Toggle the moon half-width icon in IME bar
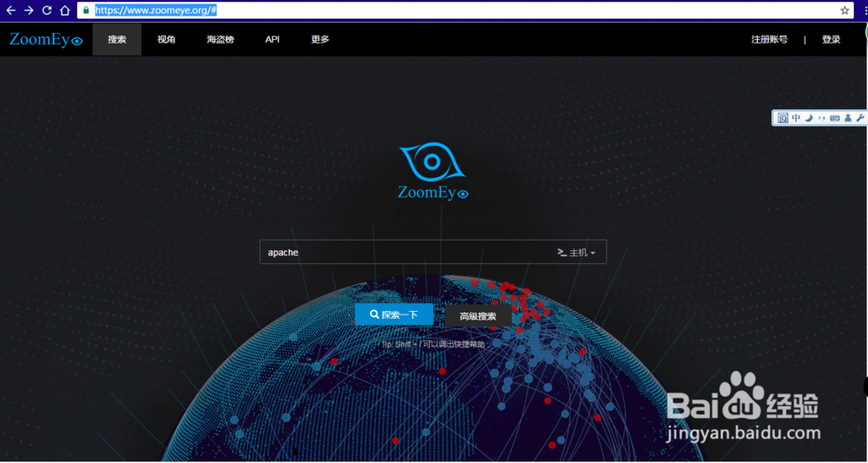The height and width of the screenshot is (463, 868). pos(809,118)
